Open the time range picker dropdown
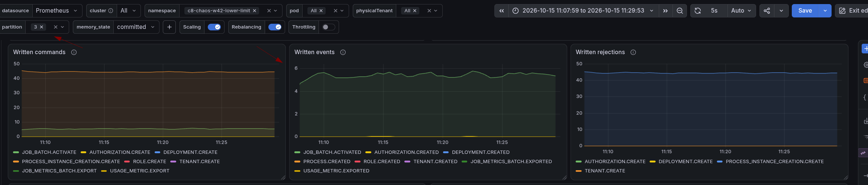Screen dimensions: 868x185 pyautogui.click(x=583, y=11)
